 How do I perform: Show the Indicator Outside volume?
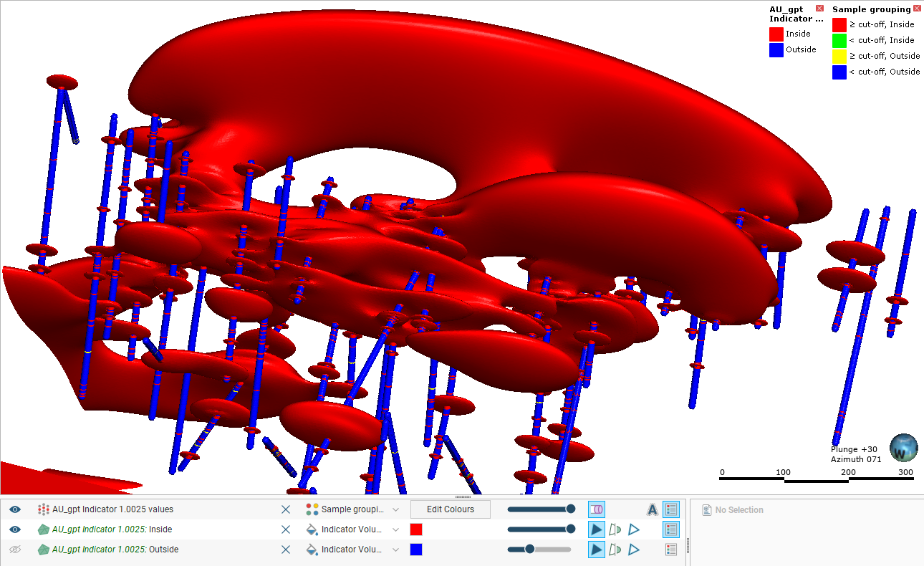(x=15, y=550)
